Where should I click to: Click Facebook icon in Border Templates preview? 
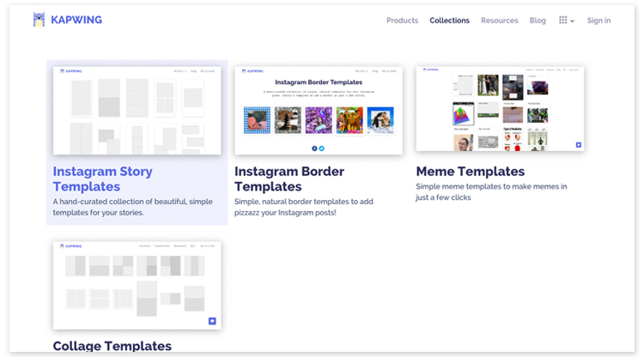click(x=314, y=148)
